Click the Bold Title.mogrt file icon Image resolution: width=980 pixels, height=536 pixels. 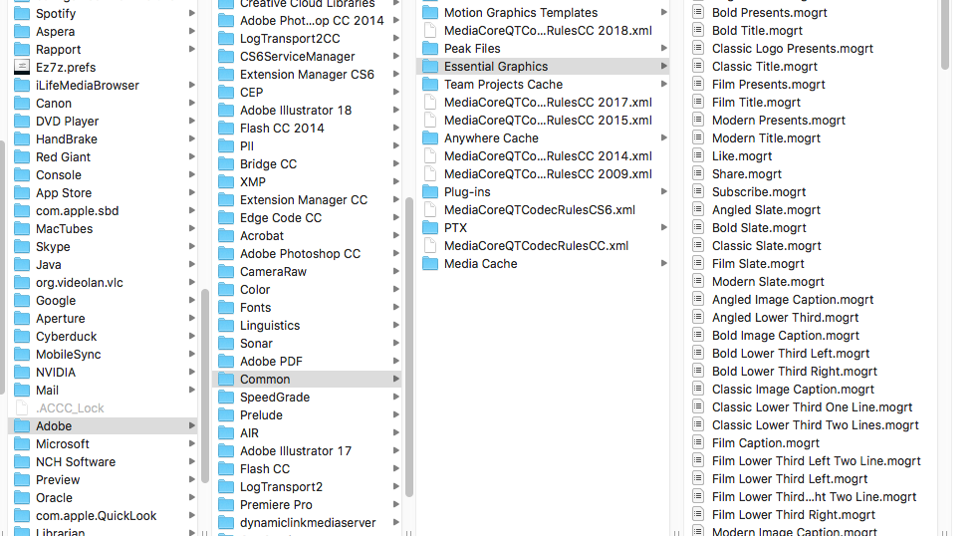698,31
